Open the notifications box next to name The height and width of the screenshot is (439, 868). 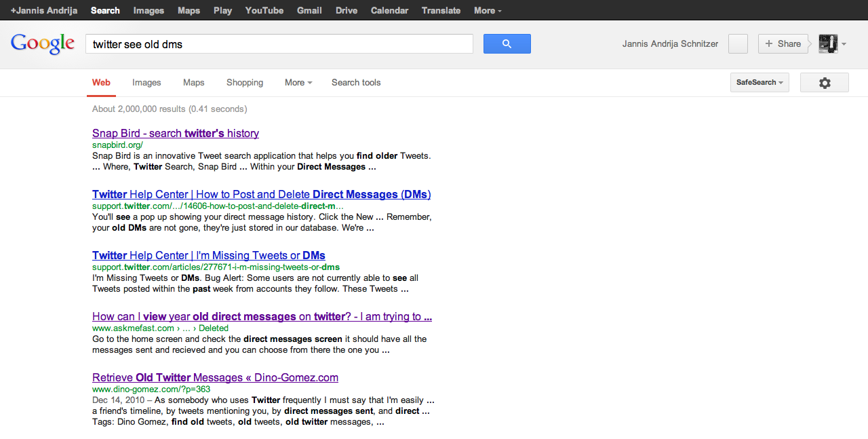point(738,43)
